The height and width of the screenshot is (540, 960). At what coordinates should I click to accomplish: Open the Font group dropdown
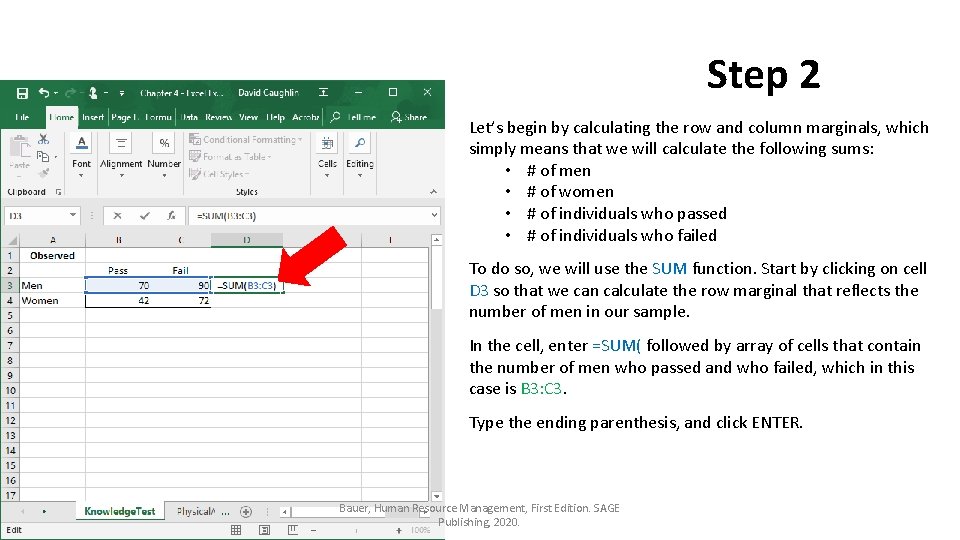coord(81,157)
